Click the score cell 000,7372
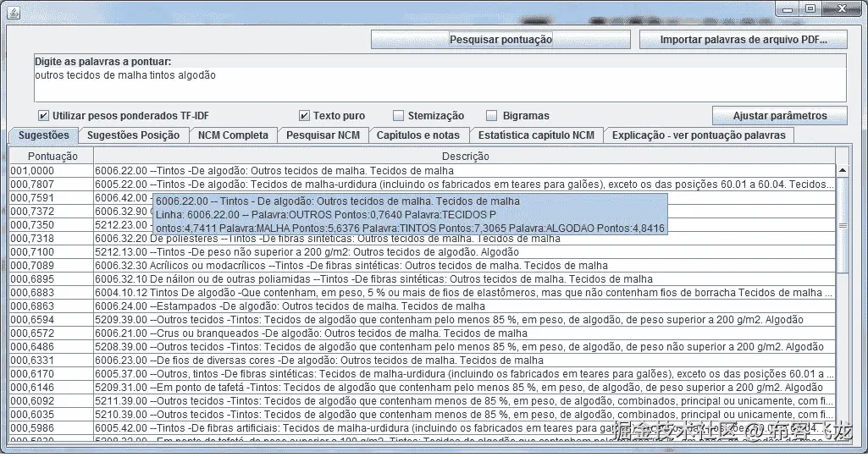This screenshot has width=868, height=457. pos(52,212)
